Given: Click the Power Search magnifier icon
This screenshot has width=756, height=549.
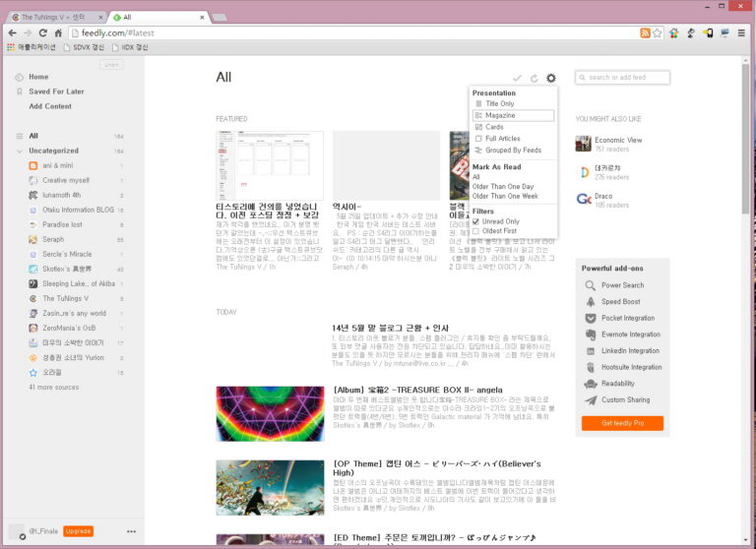Looking at the screenshot, I should (591, 285).
